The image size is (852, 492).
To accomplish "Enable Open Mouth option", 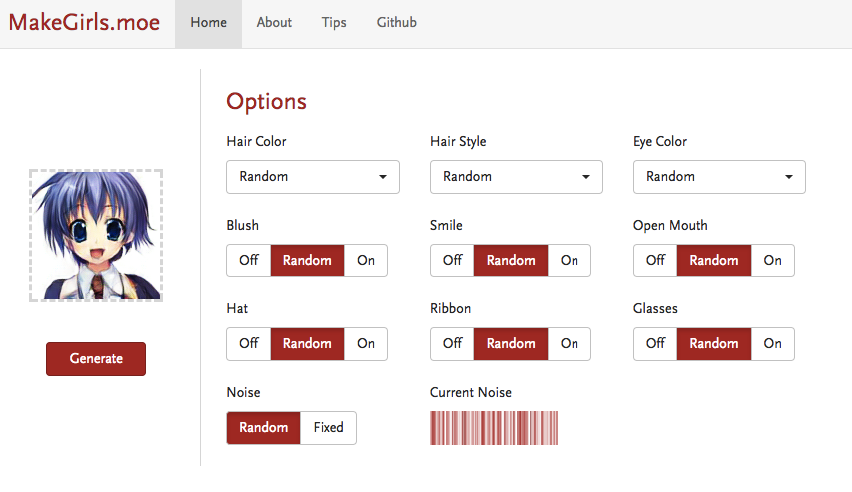I will (772, 260).
